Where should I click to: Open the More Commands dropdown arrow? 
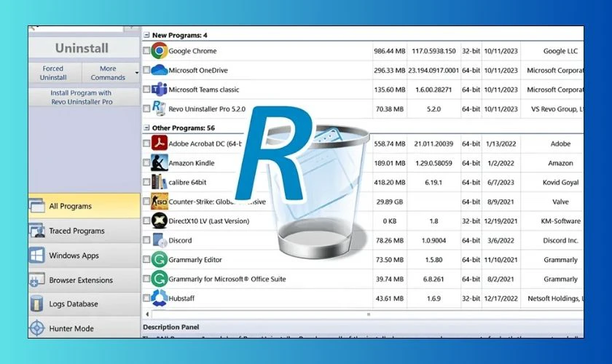[137, 73]
